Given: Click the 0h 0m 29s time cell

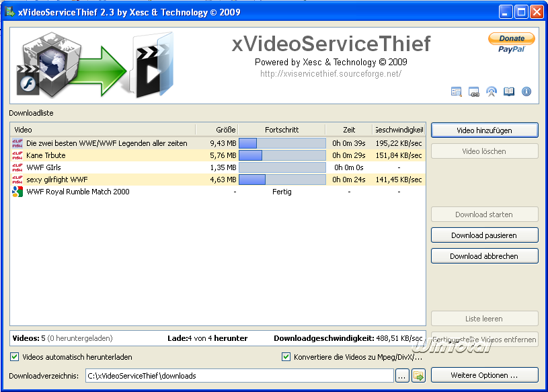Looking at the screenshot, I should [349, 155].
